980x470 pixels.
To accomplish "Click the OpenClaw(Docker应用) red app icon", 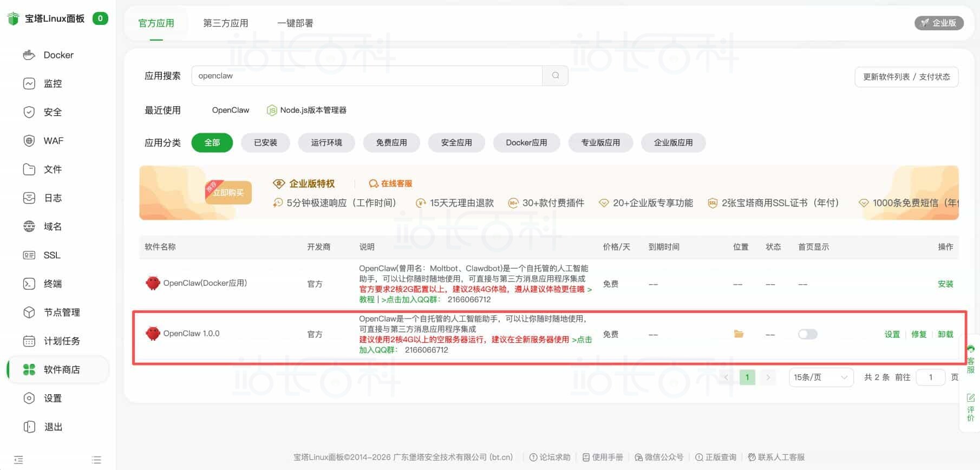I will point(153,283).
